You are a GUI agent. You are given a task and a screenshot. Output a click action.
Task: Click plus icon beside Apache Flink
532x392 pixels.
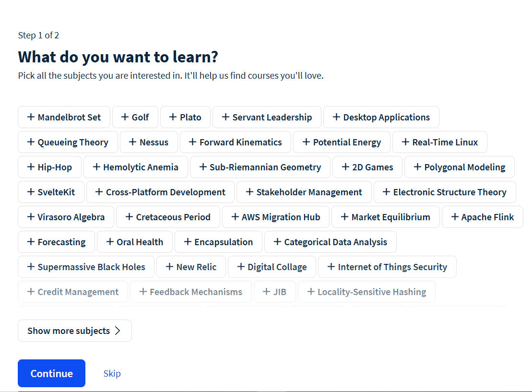pos(455,217)
